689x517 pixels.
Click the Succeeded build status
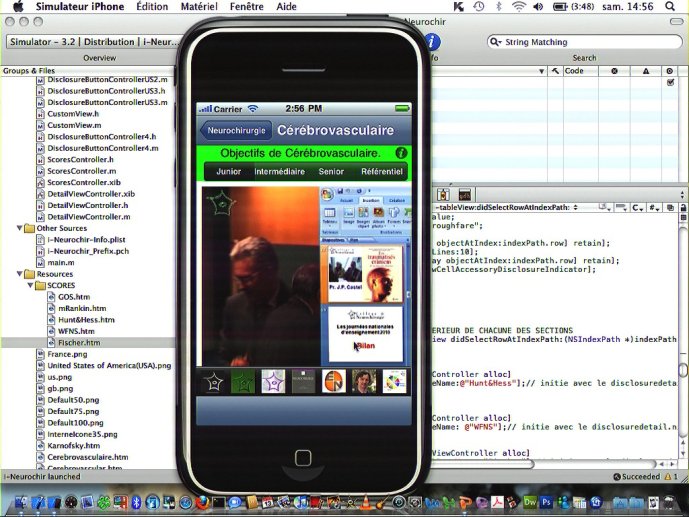point(637,477)
